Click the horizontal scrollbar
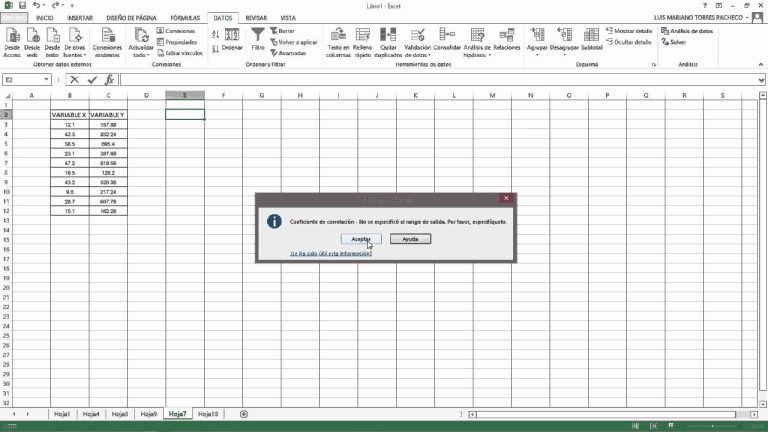The image size is (768, 432). 606,414
